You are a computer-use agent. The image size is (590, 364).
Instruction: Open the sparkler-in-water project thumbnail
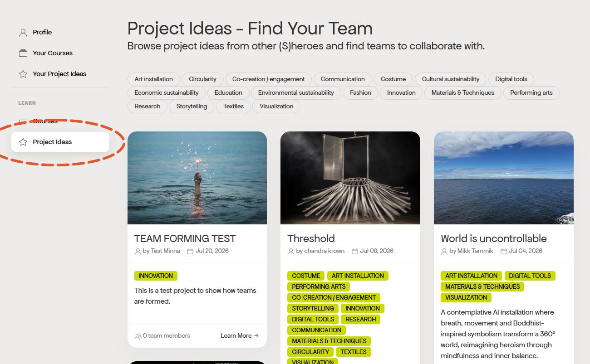click(x=197, y=178)
